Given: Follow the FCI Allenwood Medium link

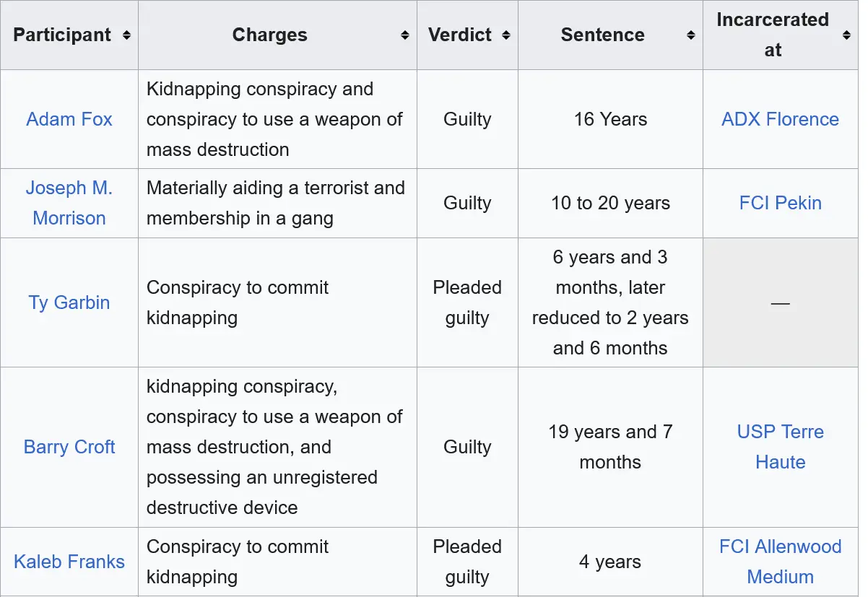Looking at the screenshot, I should coord(780,562).
